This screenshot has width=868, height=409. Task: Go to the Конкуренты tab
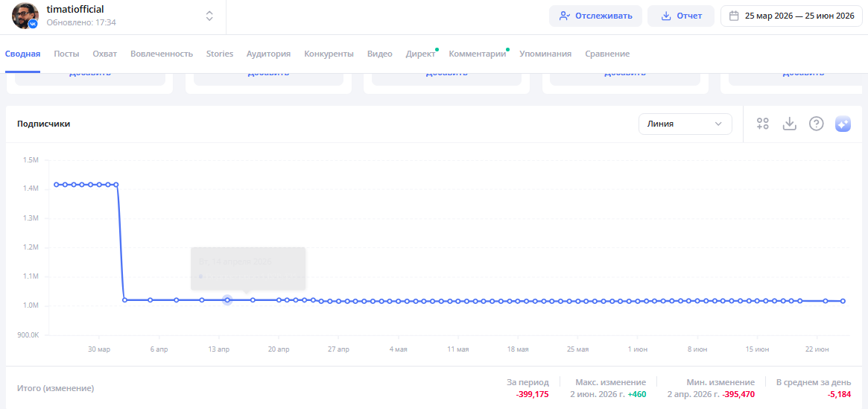coord(329,54)
